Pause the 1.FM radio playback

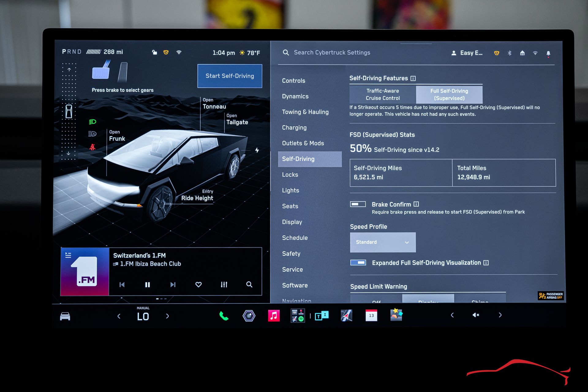(x=147, y=285)
